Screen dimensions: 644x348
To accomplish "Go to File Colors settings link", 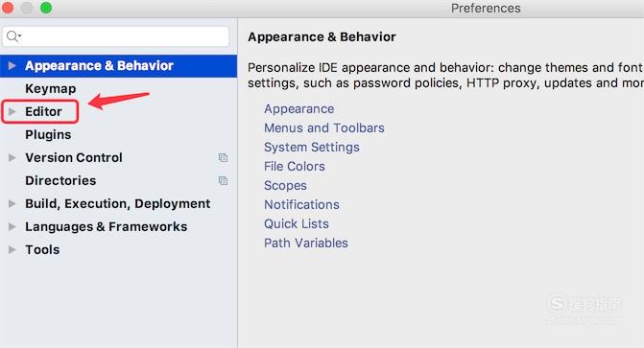I will click(295, 166).
